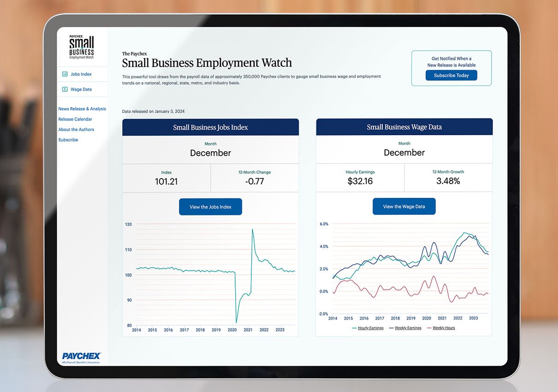Screen dimensions: 558x392
Task: Click the View the Wage Data button
Action: coord(404,207)
